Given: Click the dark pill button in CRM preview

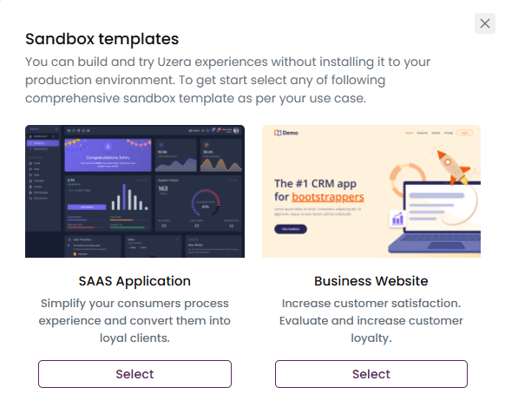Looking at the screenshot, I should [291, 229].
